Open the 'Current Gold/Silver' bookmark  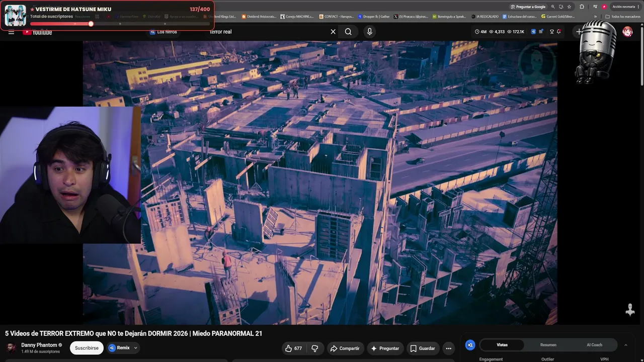[x=558, y=17]
